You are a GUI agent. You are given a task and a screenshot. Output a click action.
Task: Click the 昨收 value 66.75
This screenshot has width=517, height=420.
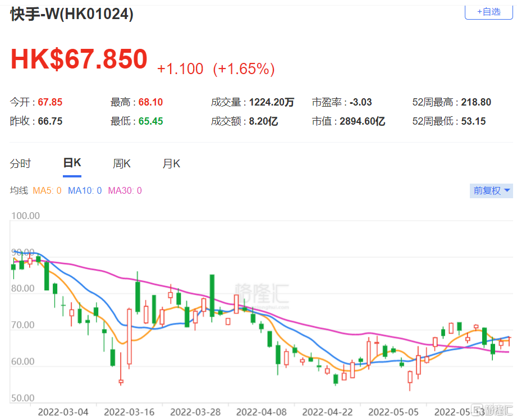50,121
